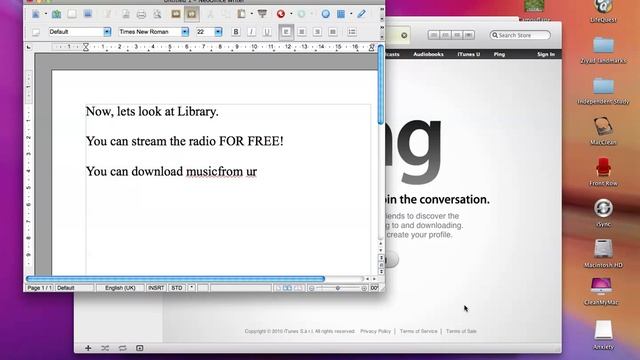This screenshot has width=640, height=360.
Task: Enable centered paragraph alignment
Action: (x=302, y=32)
